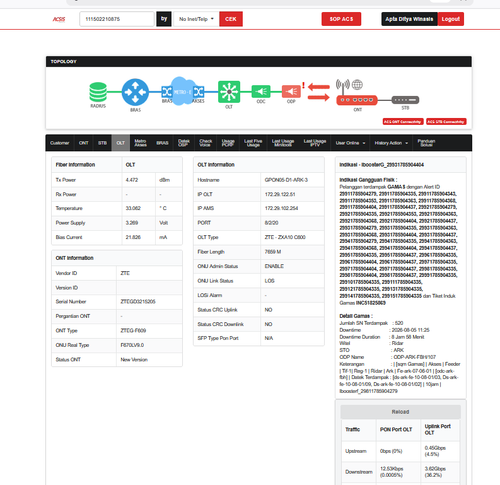Click the PORT value 8/2/20
This screenshot has height=485, width=500.
(271, 223)
